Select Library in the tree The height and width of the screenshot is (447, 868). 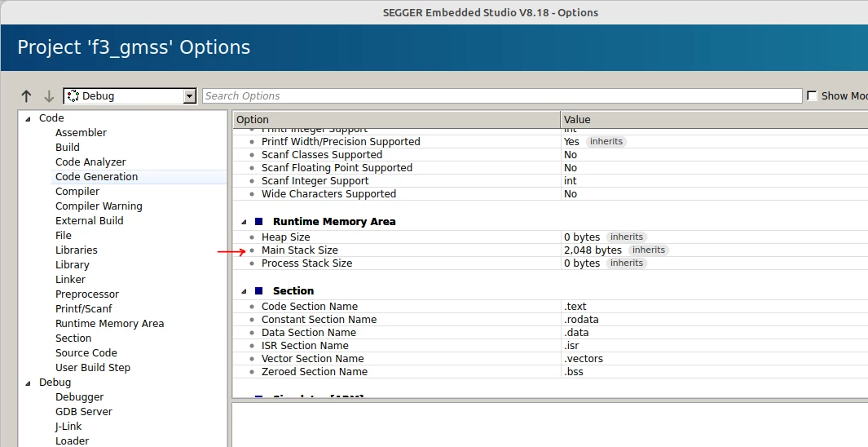click(x=72, y=265)
